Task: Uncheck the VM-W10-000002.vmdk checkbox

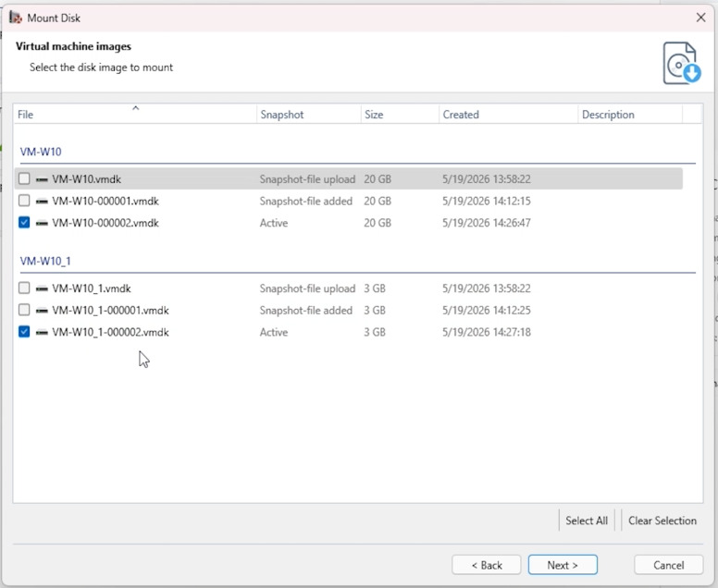Action: tap(24, 223)
